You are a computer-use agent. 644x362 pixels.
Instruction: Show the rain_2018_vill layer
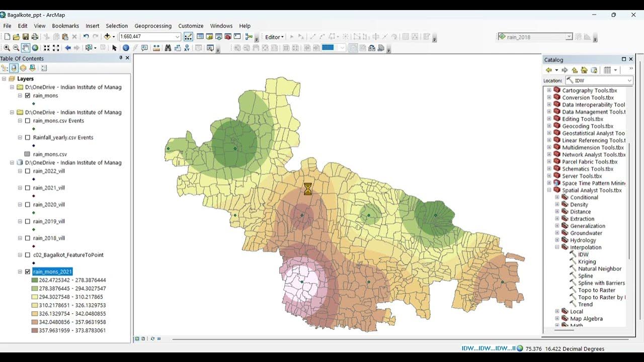point(28,238)
